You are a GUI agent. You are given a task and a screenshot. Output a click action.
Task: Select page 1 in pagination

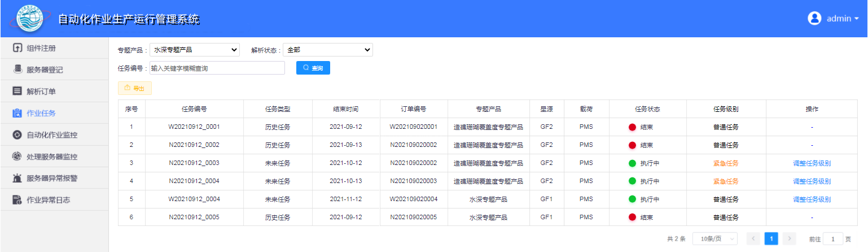(x=771, y=238)
